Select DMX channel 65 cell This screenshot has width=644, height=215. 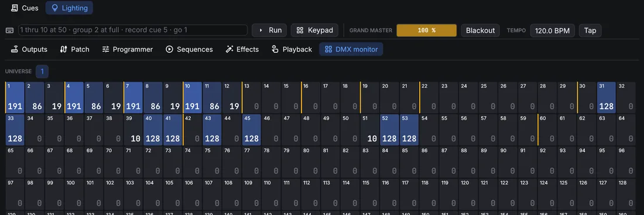pos(15,162)
